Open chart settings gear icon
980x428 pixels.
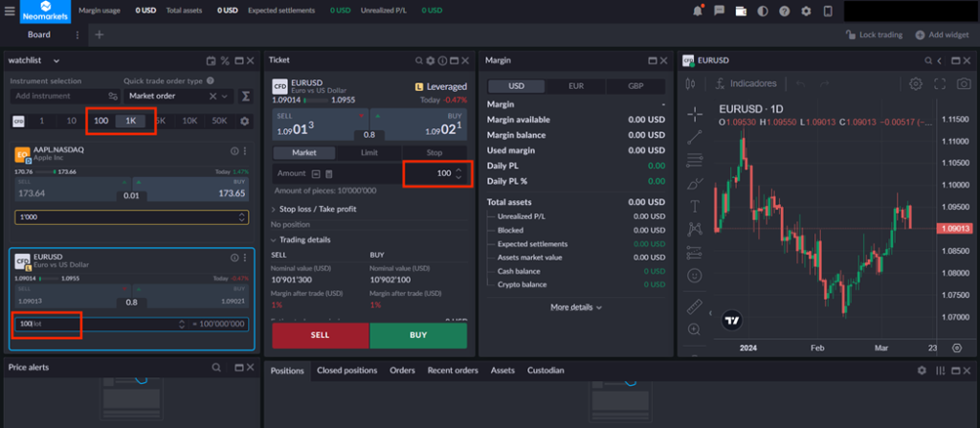916,83
